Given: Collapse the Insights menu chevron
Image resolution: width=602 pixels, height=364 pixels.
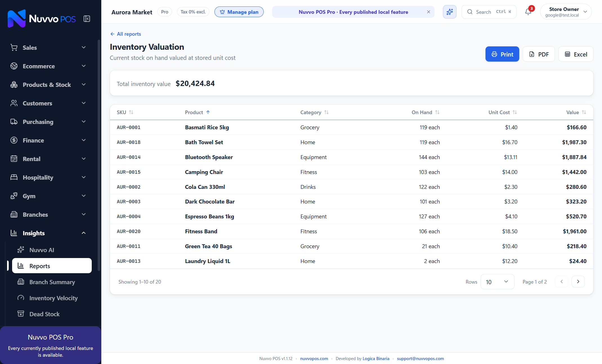Looking at the screenshot, I should coord(84,233).
